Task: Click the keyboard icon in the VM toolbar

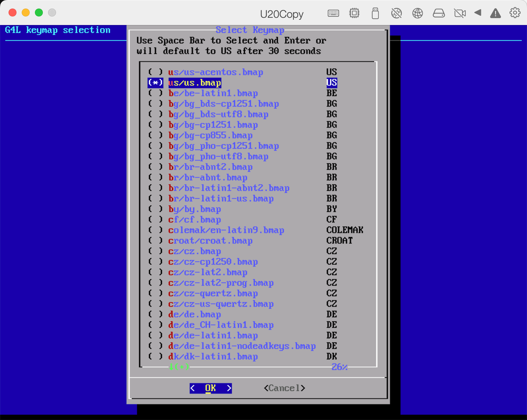Action: (333, 13)
